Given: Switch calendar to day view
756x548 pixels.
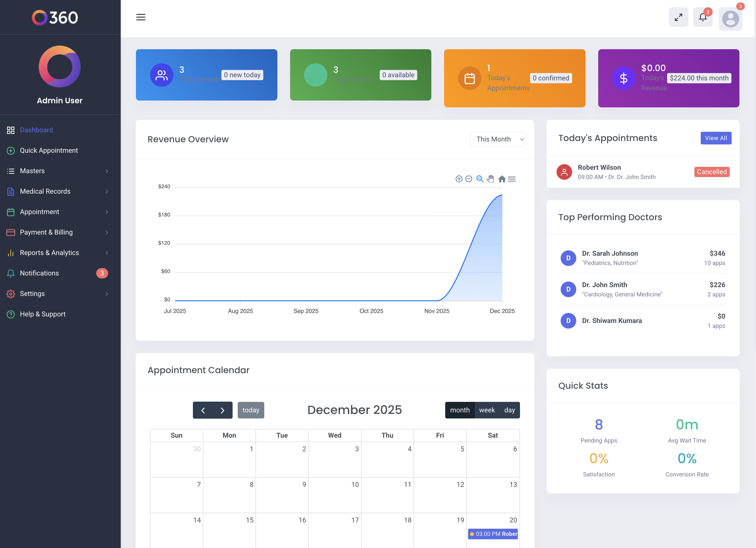Looking at the screenshot, I should 509,410.
